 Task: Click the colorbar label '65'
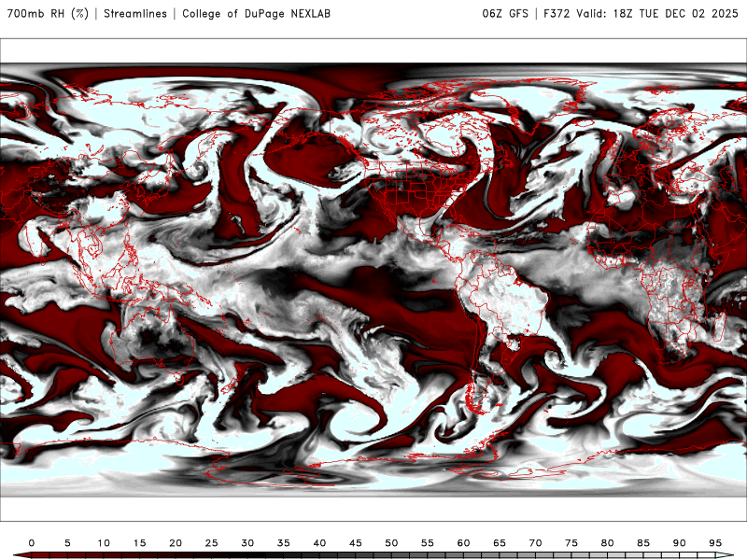pos(500,543)
